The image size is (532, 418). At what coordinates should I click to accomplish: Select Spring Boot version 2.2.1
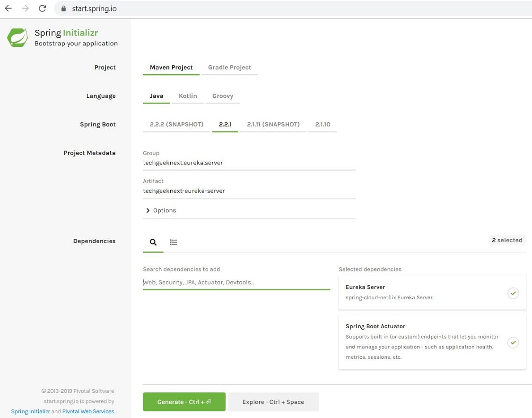point(225,124)
